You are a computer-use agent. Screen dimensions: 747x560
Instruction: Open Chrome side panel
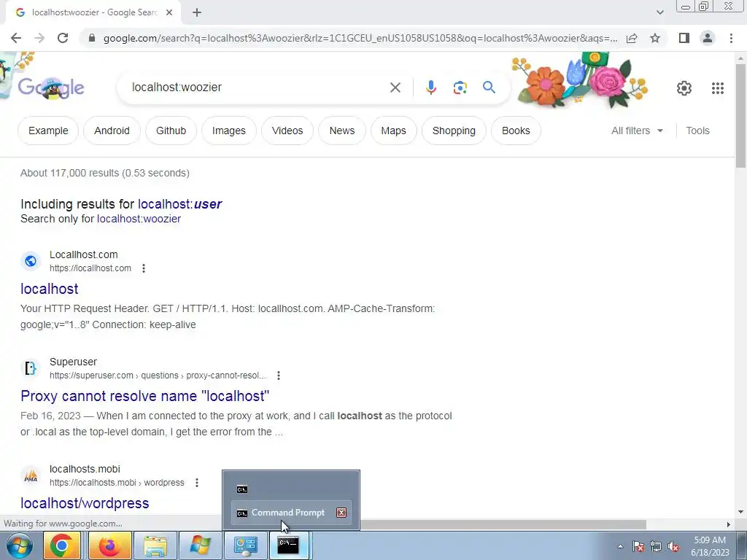(x=684, y=38)
